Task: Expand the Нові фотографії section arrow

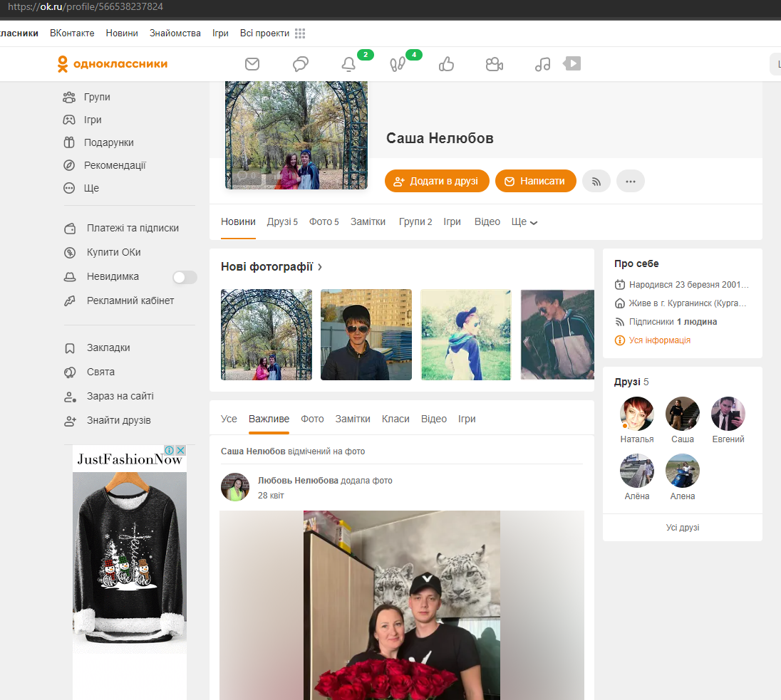Action: [320, 267]
